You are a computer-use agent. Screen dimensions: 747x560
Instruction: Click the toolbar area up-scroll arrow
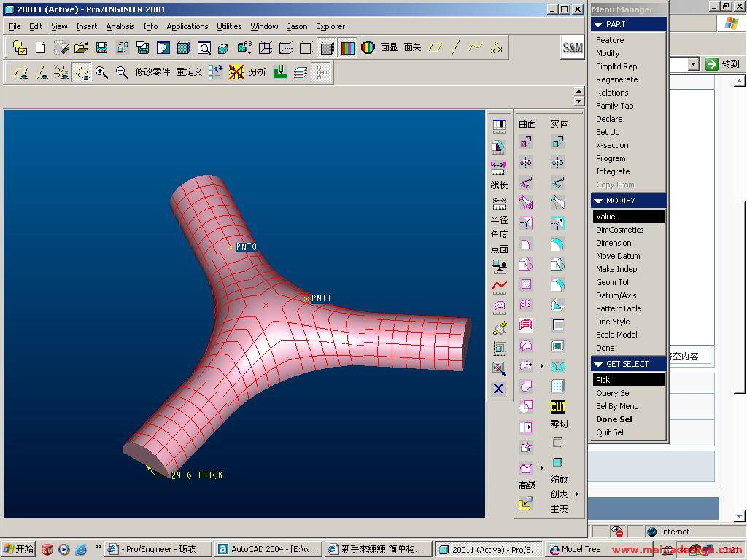pos(578,91)
